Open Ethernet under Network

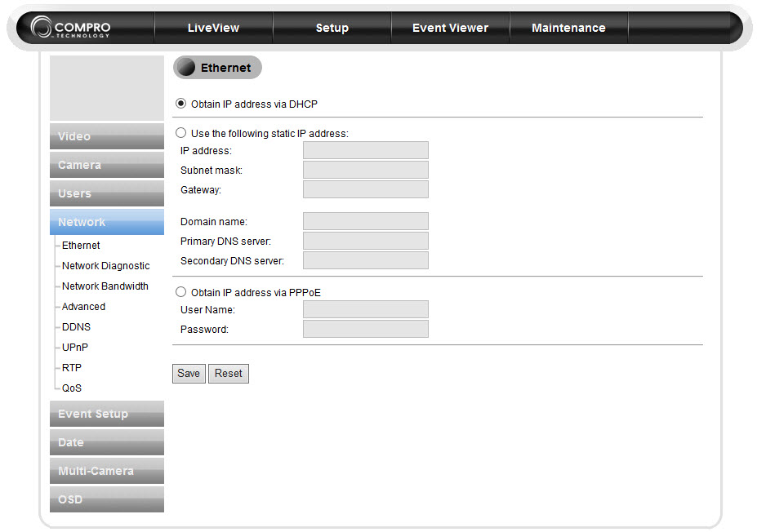click(81, 246)
